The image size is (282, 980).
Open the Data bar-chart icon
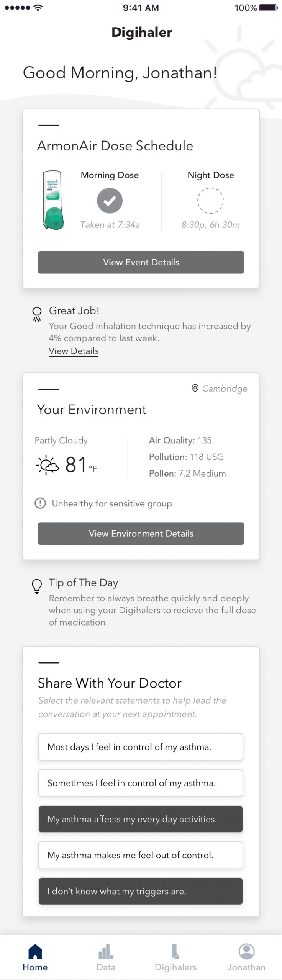point(106,951)
